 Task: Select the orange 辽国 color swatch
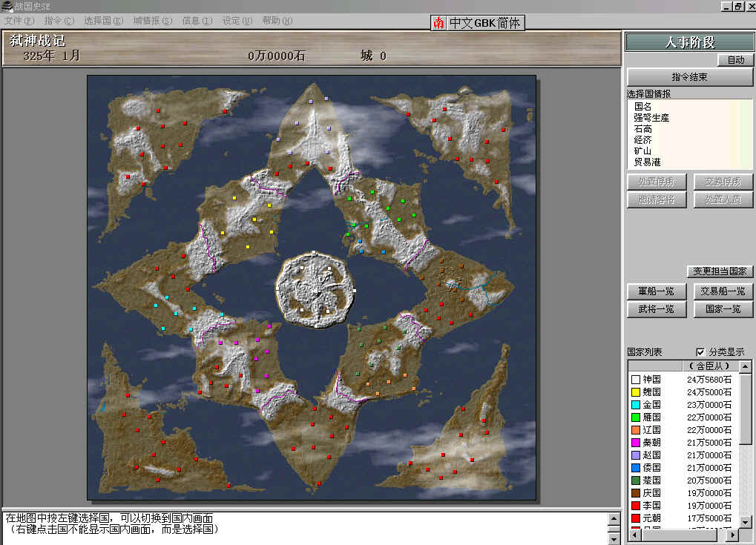pos(635,430)
